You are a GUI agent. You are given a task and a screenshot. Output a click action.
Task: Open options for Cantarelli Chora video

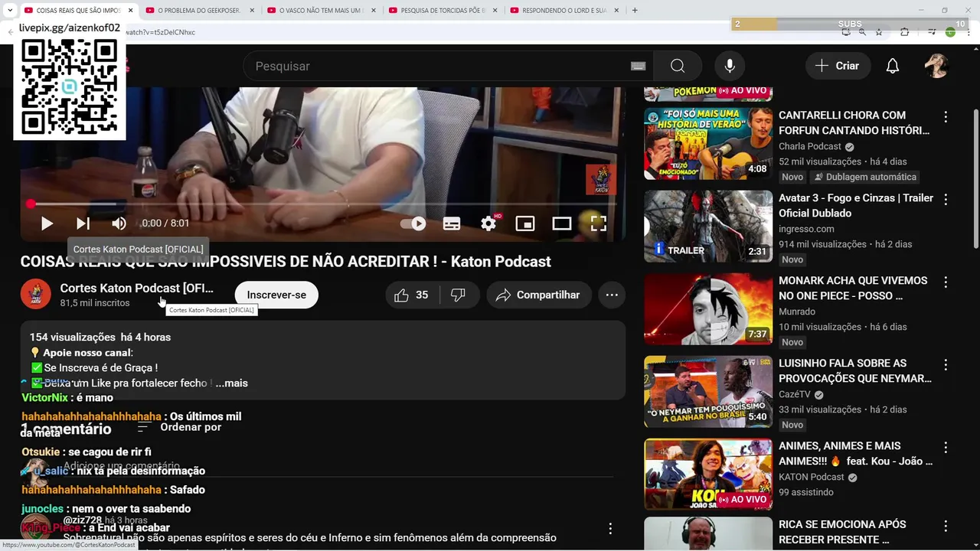[946, 117]
